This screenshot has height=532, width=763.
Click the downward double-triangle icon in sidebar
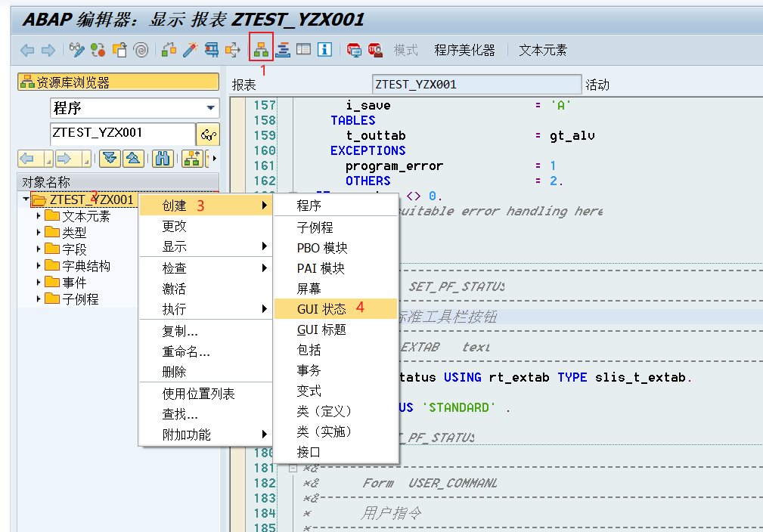pos(108,159)
